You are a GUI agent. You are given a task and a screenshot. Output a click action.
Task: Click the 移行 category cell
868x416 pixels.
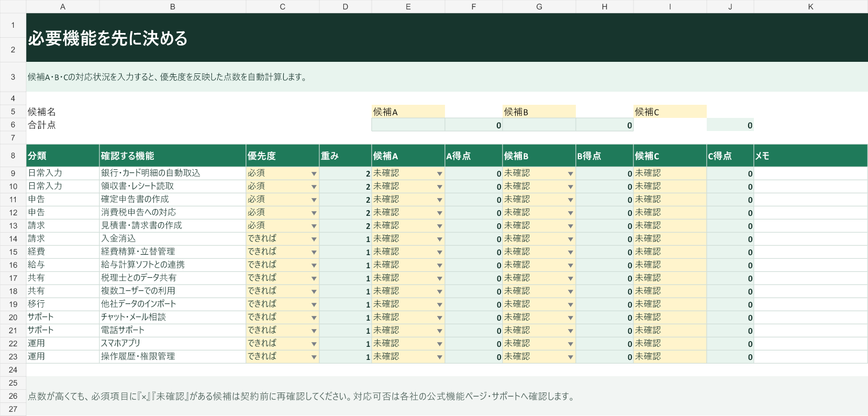tap(63, 304)
